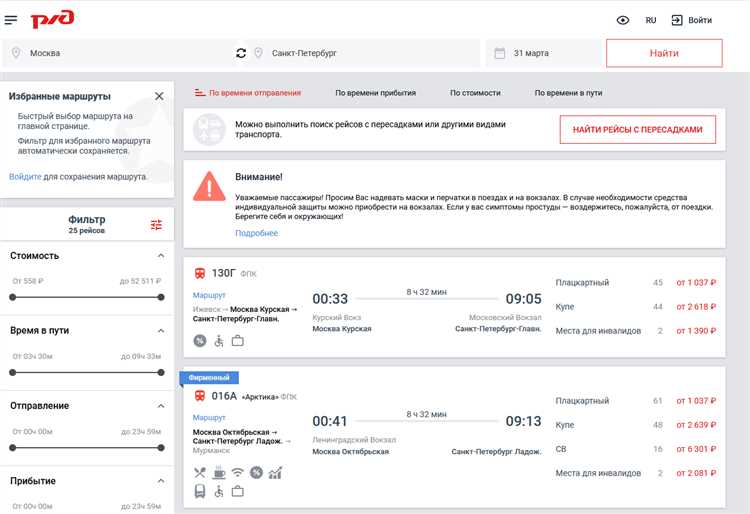Image resolution: width=750 pixels, height=514 pixels.
Task: Click the Фирменный blue badge
Action: (x=209, y=378)
